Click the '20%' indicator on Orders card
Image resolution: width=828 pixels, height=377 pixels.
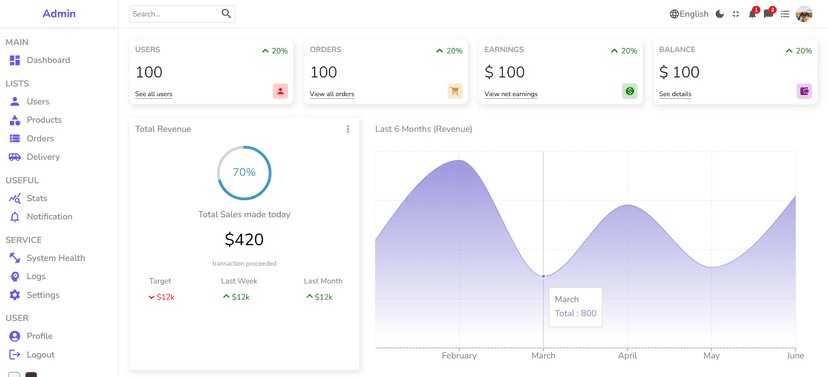tap(449, 51)
